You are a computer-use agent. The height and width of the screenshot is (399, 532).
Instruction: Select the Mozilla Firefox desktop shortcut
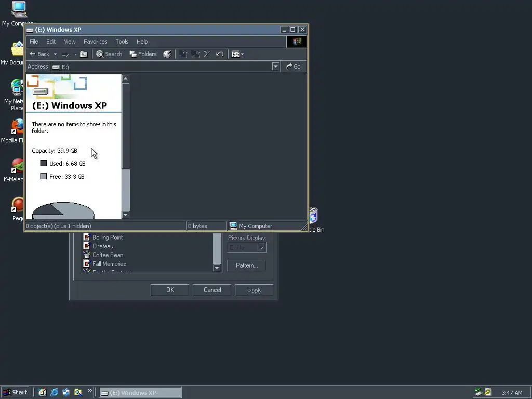point(17,127)
